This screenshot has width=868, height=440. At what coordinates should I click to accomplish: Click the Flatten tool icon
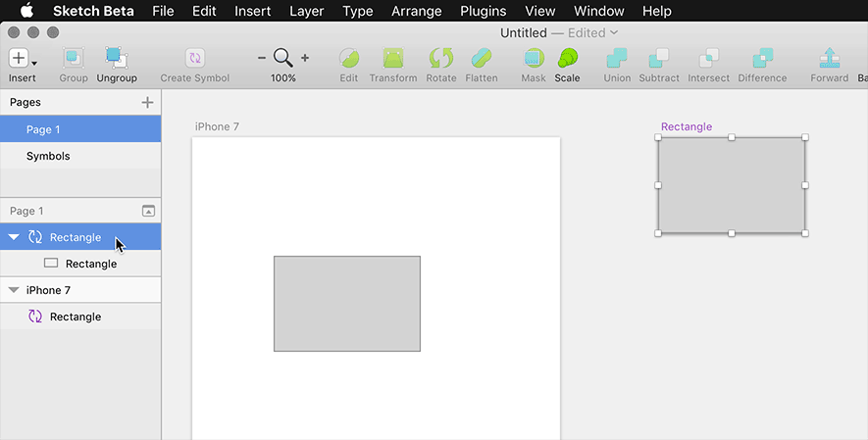(x=481, y=58)
